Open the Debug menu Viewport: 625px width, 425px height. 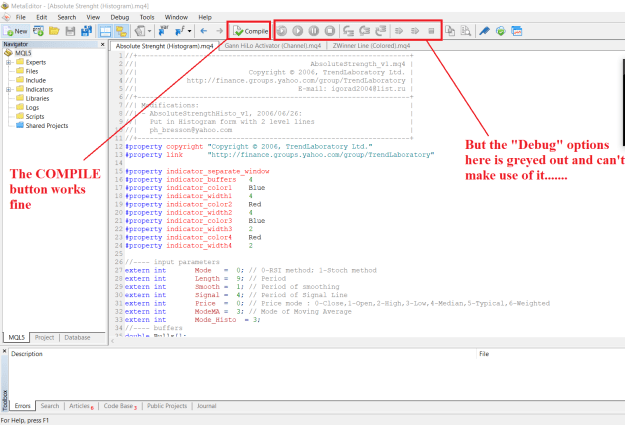point(120,18)
